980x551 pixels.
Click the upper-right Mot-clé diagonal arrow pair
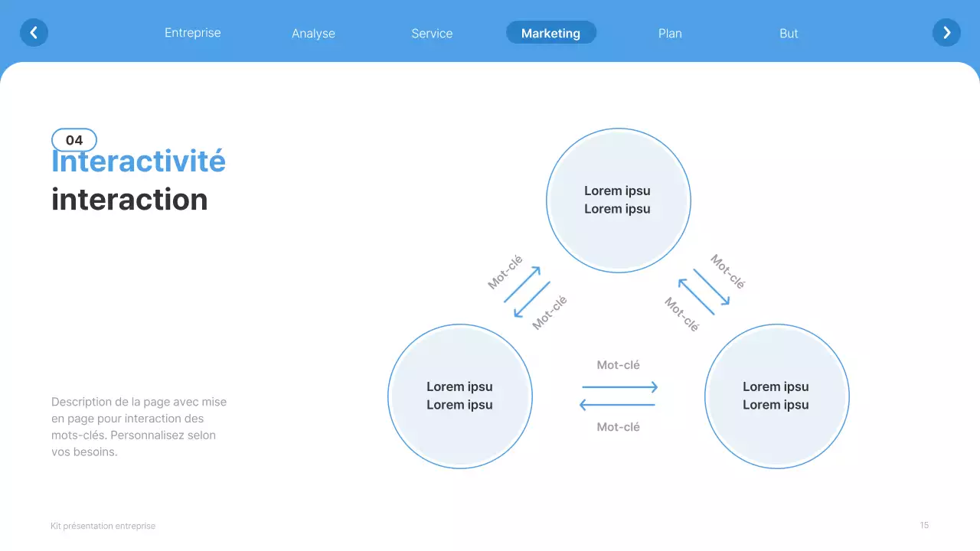click(x=703, y=289)
